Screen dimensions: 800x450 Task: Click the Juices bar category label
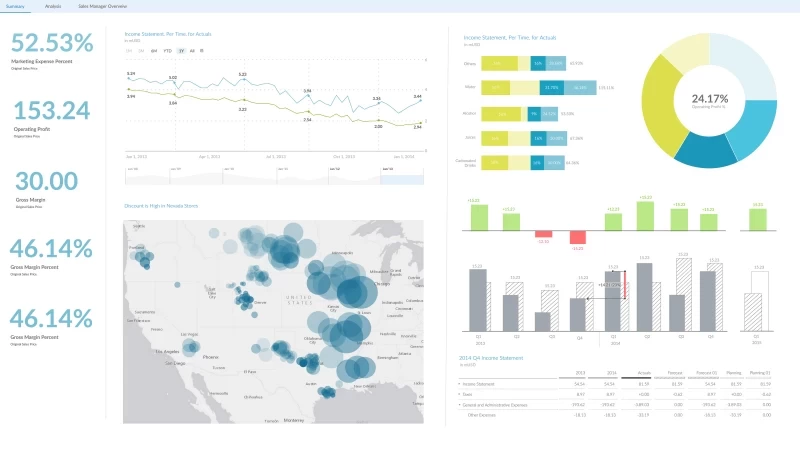(470, 138)
